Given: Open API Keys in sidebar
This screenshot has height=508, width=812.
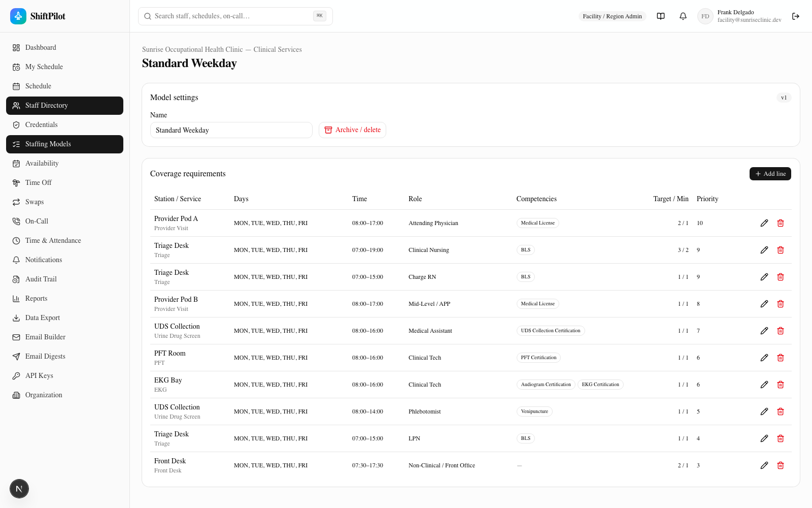Looking at the screenshot, I should [x=64, y=376].
